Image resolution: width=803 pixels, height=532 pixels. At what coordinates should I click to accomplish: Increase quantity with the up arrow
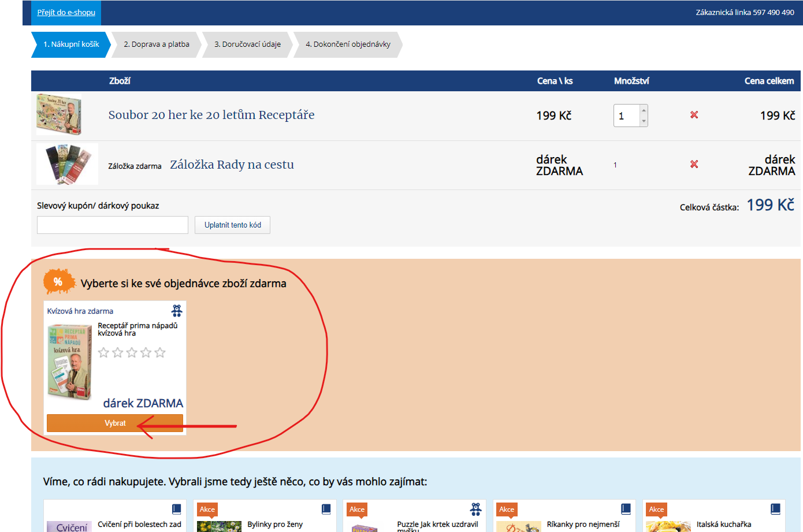pyautogui.click(x=644, y=110)
